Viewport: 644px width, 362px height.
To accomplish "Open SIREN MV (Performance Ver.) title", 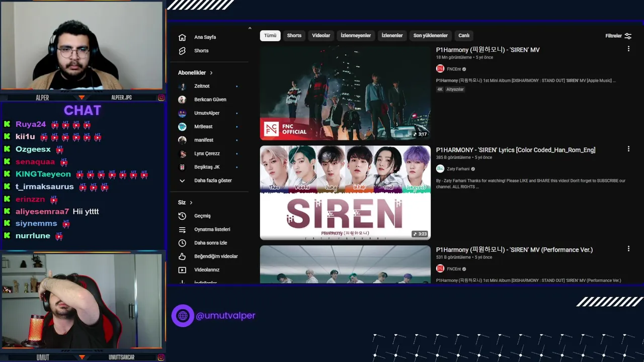I will [514, 249].
